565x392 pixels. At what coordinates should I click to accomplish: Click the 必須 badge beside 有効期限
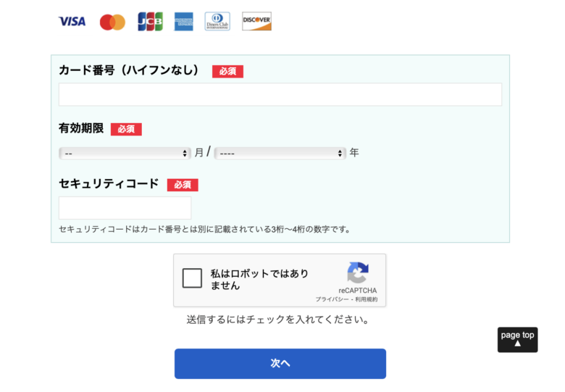tap(126, 129)
